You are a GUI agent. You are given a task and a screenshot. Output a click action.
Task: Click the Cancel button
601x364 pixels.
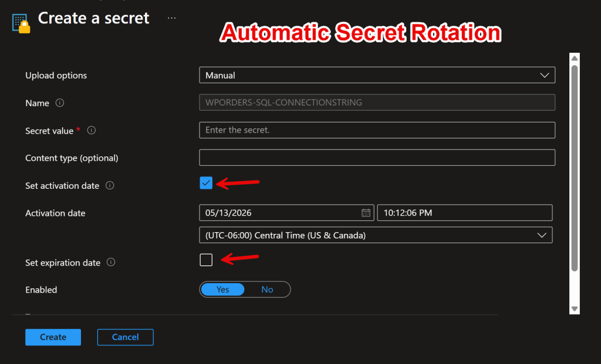(x=126, y=337)
